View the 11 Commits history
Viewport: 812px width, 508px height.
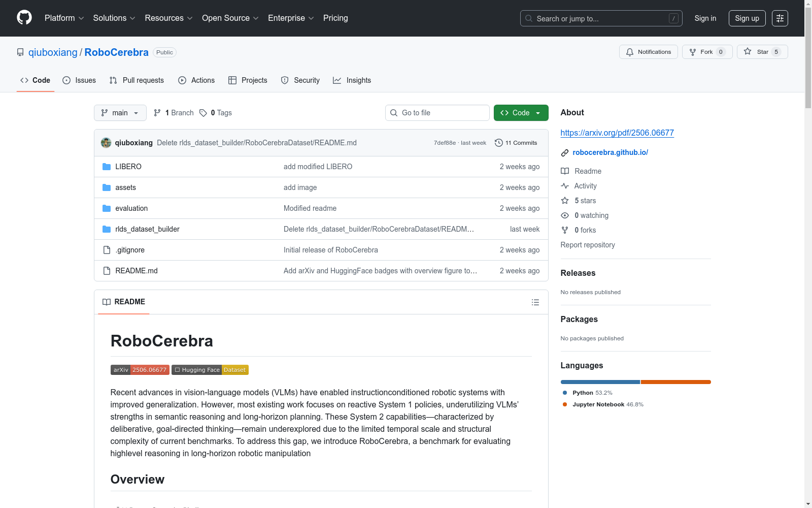[516, 143]
